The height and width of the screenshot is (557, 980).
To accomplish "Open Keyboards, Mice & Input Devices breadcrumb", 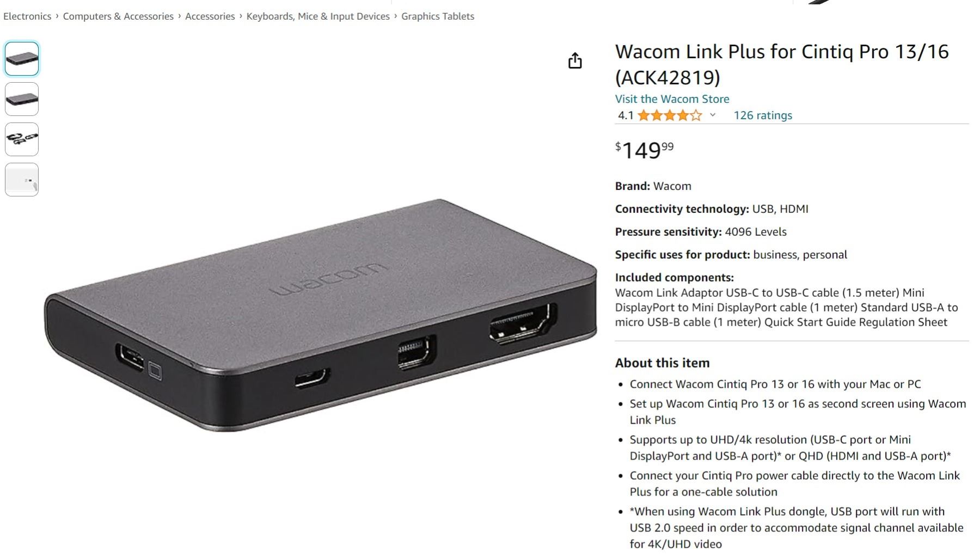I will 318,16.
